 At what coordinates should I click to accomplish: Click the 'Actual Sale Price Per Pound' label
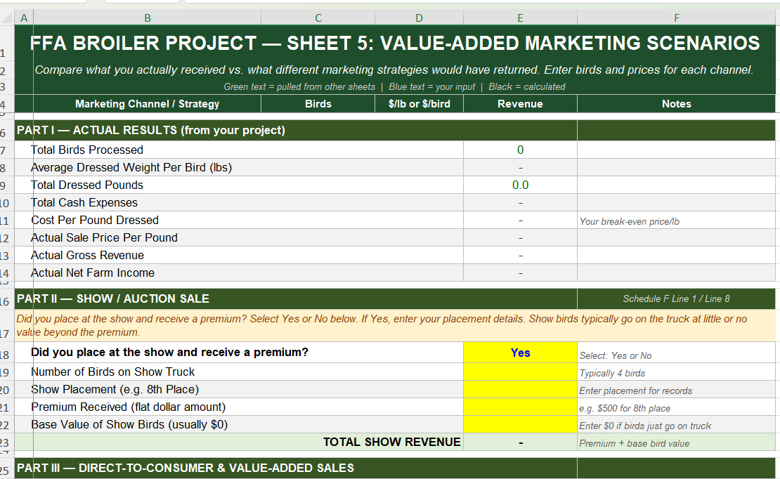[104, 238]
